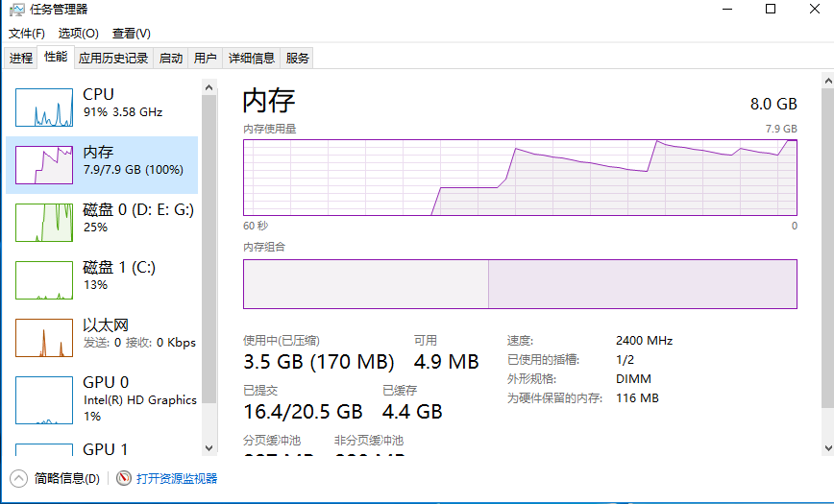The image size is (834, 504).
Task: Switch to the 应用历史记录 tab
Action: pos(113,59)
